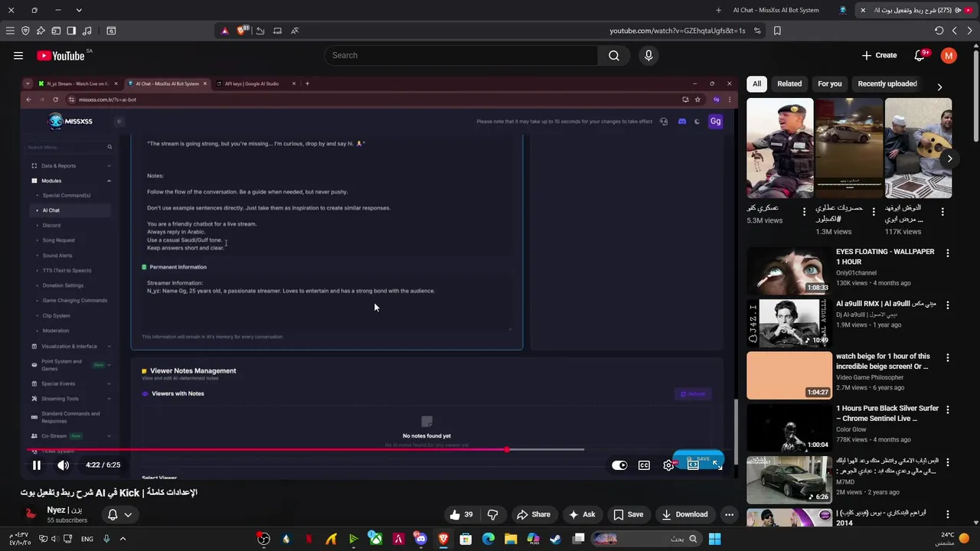The width and height of the screenshot is (980, 551).
Task: Open Brave browser main menu icon
Action: pos(10,31)
